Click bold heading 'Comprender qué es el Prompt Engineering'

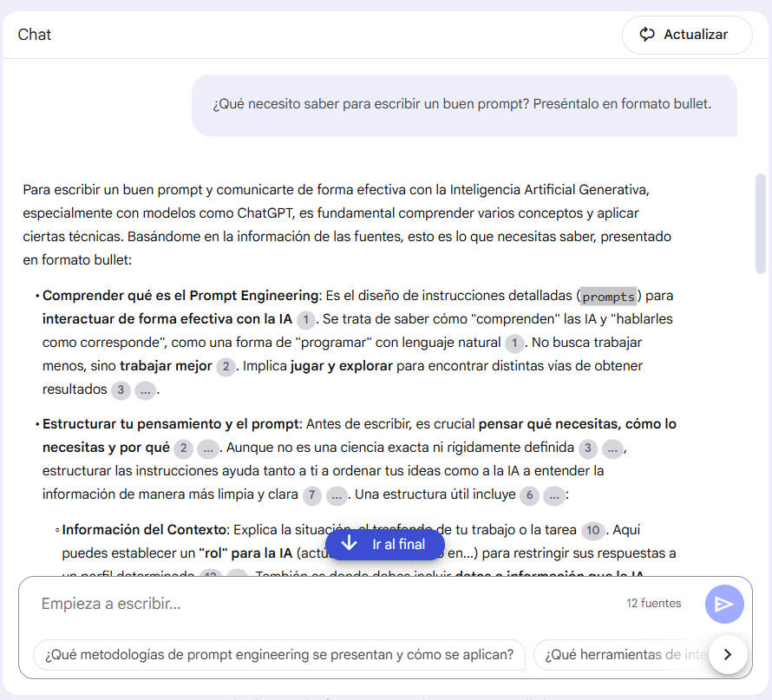click(x=180, y=296)
